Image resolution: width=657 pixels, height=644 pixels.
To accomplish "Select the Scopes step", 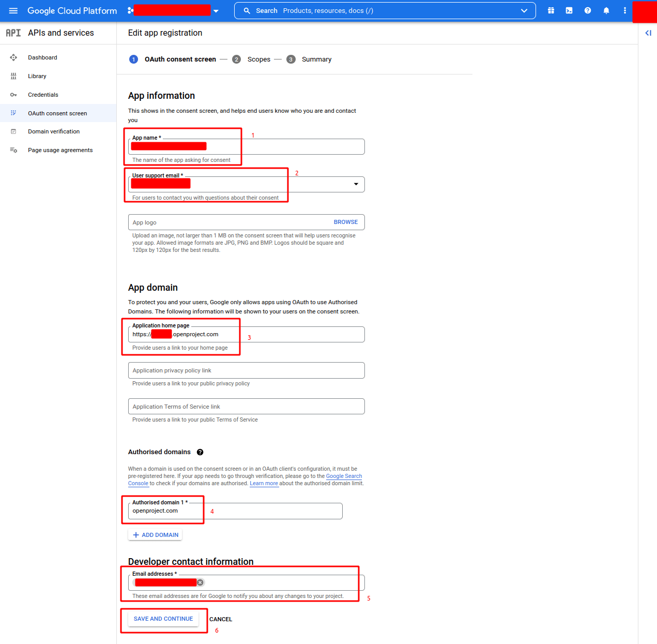I will tap(258, 59).
